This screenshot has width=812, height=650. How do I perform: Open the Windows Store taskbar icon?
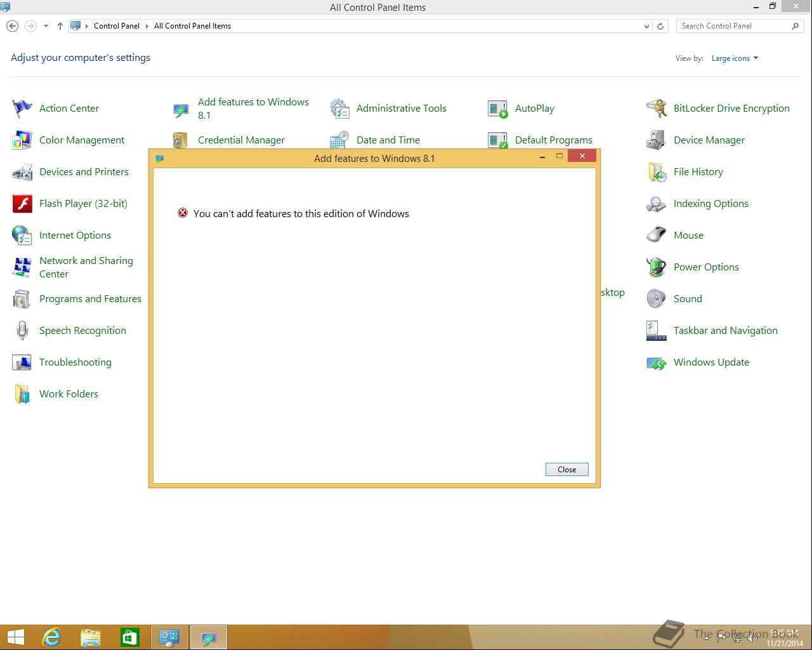click(130, 637)
